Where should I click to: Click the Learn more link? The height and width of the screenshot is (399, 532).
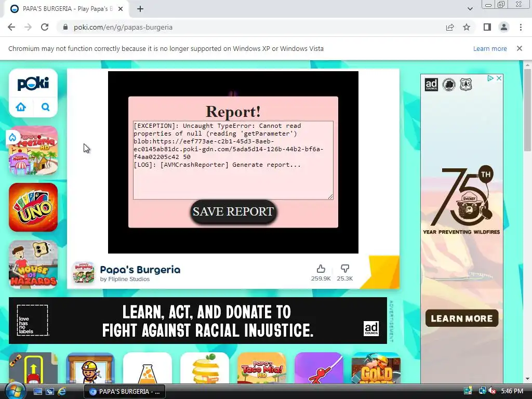click(490, 48)
